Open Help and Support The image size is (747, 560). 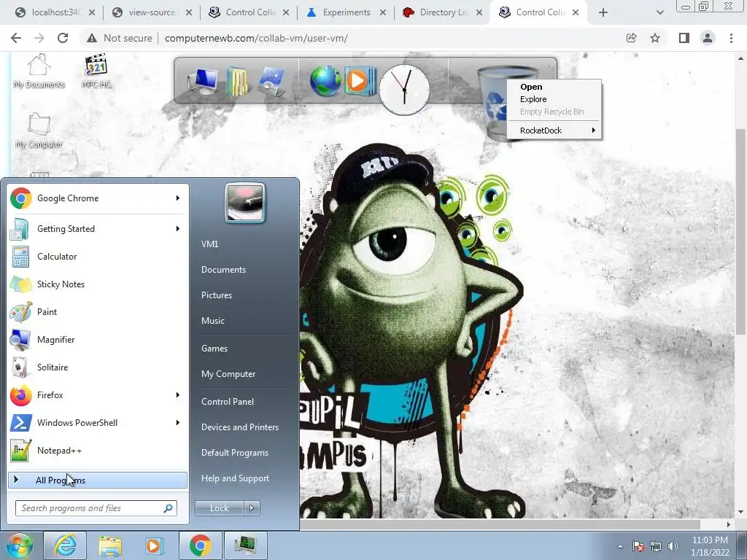coord(235,478)
